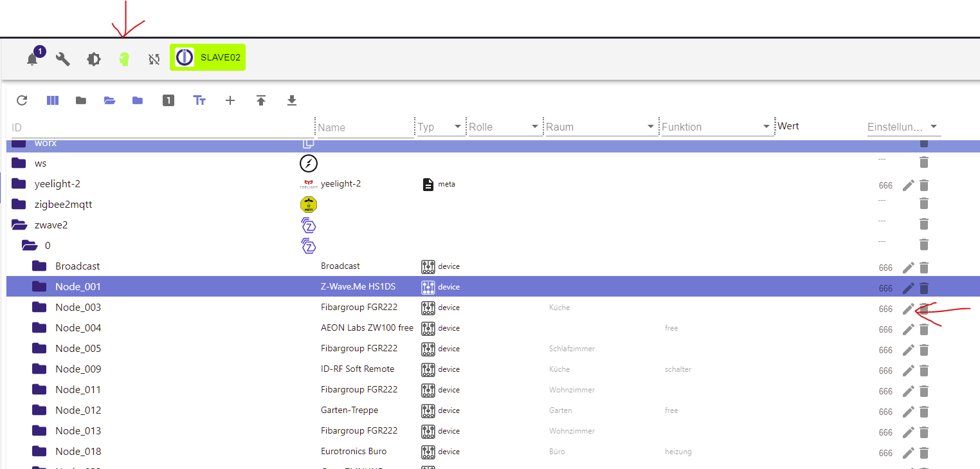The width and height of the screenshot is (980, 469).
Task: Click the ws adapter lightning icon
Action: [309, 163]
